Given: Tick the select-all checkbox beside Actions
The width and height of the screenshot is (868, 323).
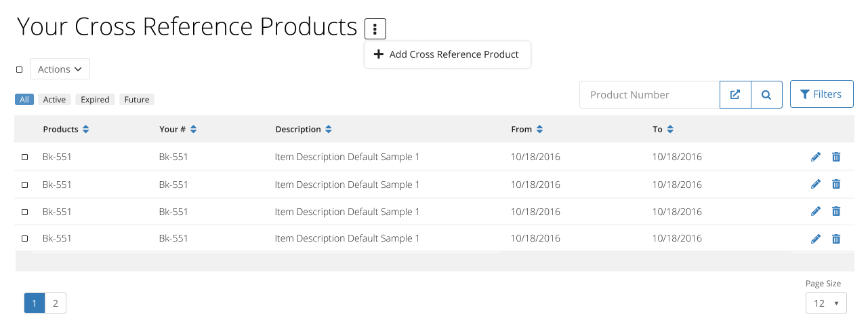Looking at the screenshot, I should [19, 69].
